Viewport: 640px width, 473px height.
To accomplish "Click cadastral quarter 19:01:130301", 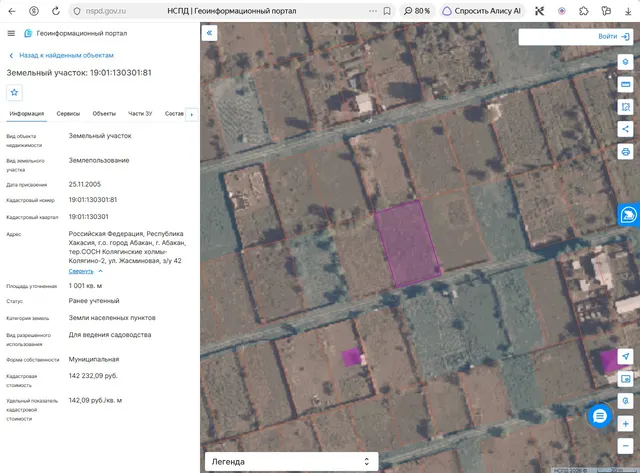I will pos(89,216).
